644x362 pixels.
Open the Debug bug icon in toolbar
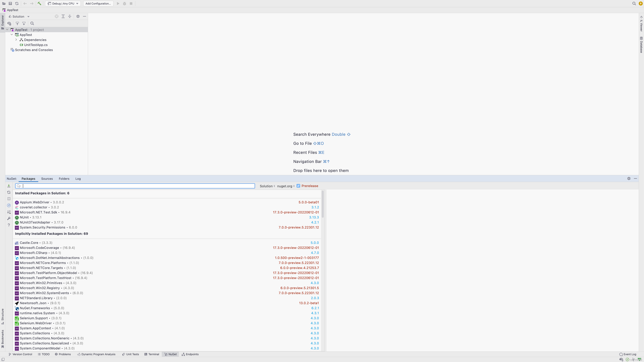tap(124, 4)
